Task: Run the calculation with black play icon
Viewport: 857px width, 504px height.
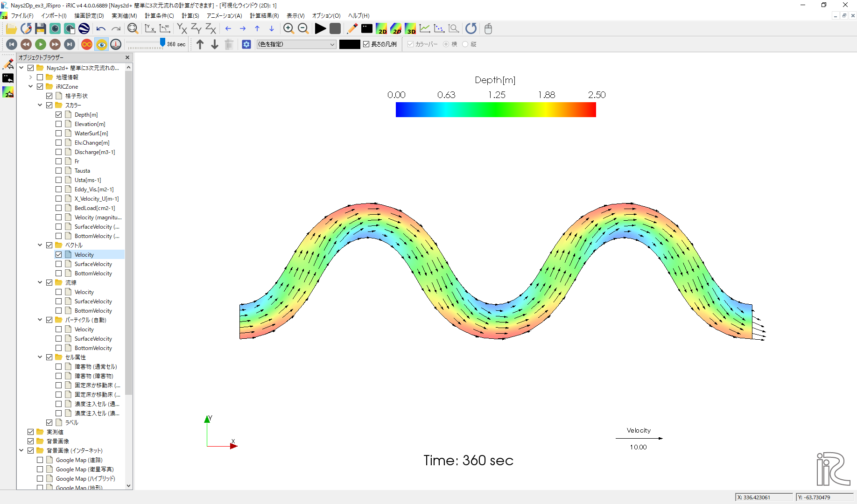Action: click(320, 29)
